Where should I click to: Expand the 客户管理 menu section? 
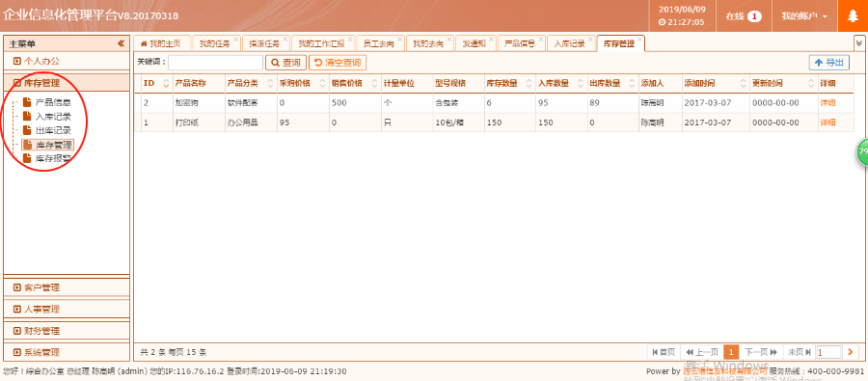(x=67, y=287)
